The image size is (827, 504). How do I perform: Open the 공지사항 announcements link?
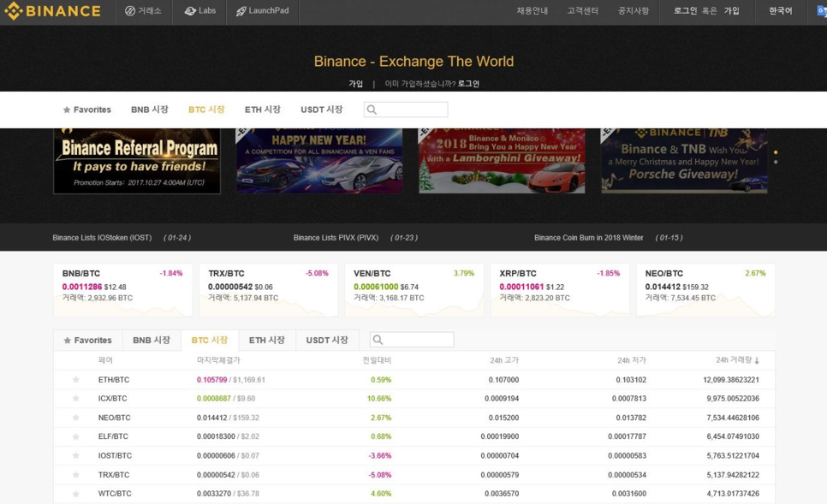[x=634, y=11]
